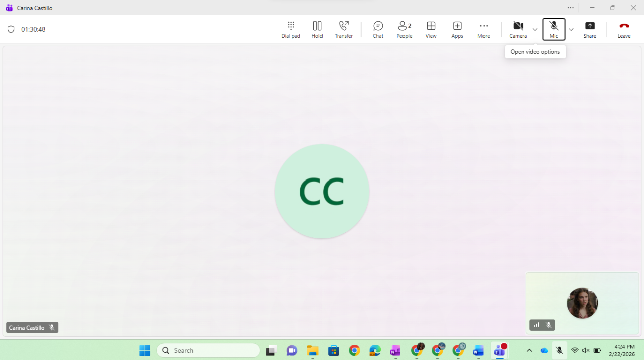The image size is (644, 360).
Task: Open the Windows Start menu
Action: click(145, 350)
